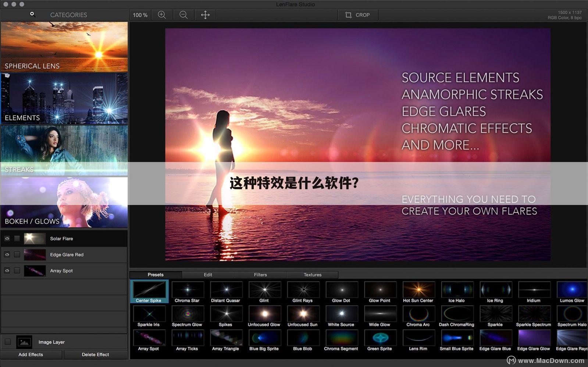Select the Hot Sun Center preset
The height and width of the screenshot is (367, 588).
(x=418, y=292)
